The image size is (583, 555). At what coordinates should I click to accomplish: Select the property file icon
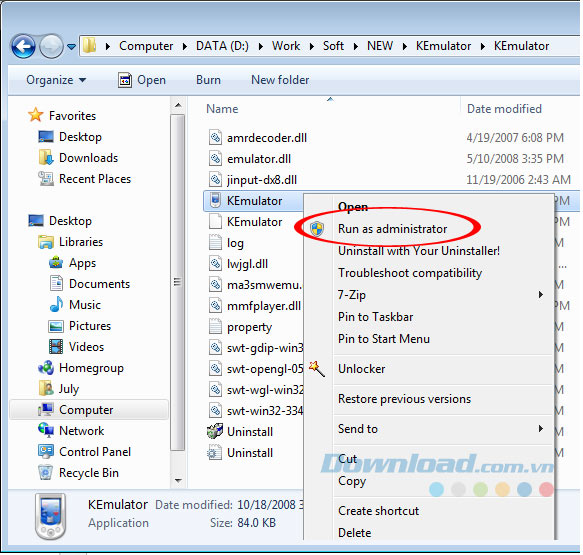(215, 327)
